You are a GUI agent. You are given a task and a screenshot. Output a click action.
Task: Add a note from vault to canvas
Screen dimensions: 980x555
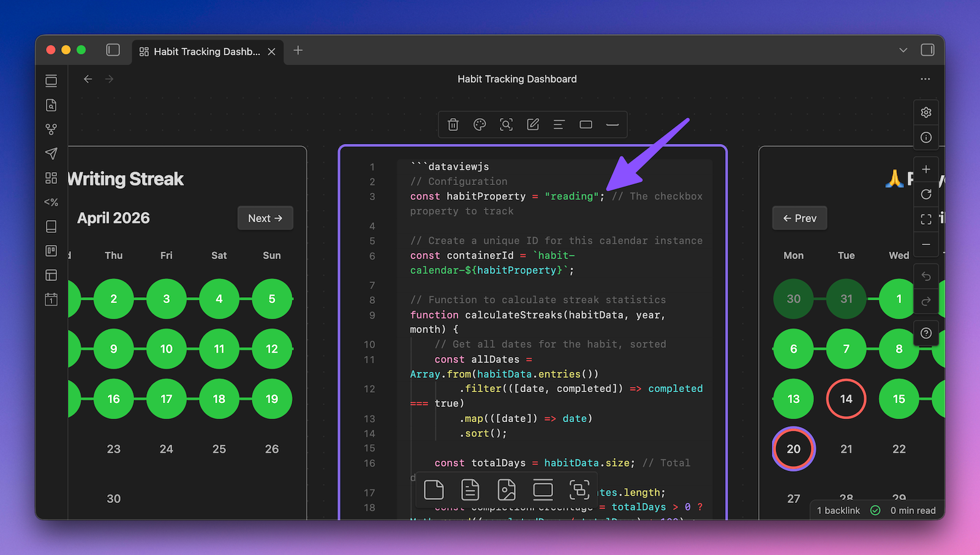coord(470,490)
